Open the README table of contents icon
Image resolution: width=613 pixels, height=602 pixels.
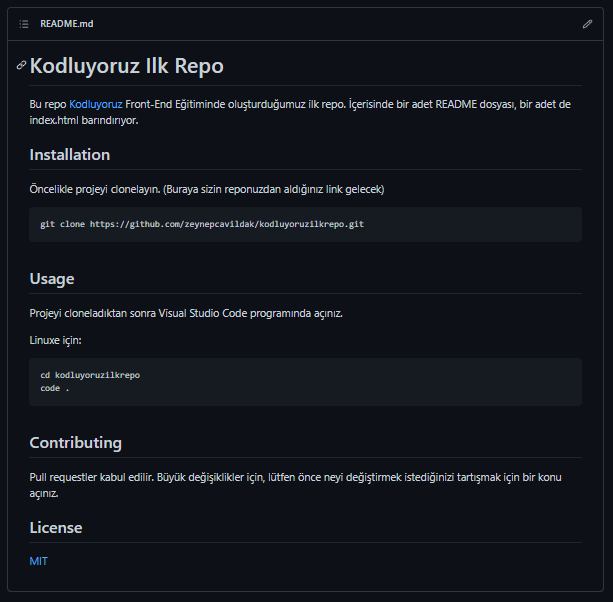[24, 24]
